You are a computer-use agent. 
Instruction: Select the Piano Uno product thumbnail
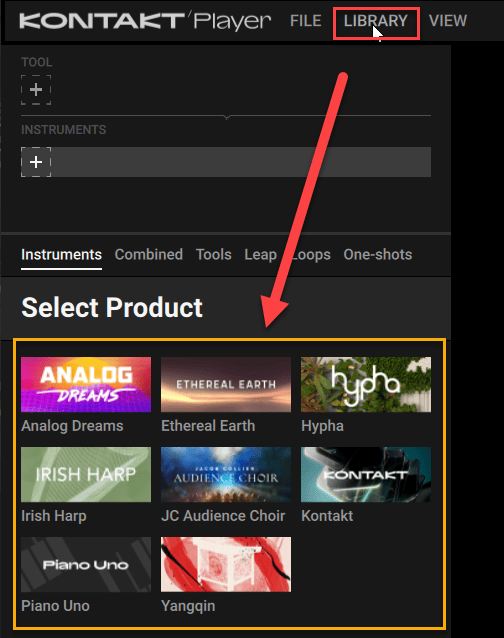coord(86,564)
